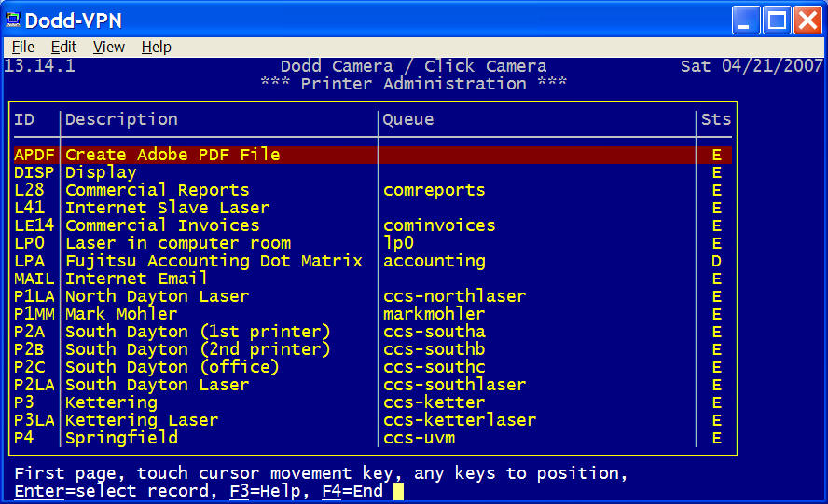Click the Springfield printer row
The width and height of the screenshot is (828, 504).
pyautogui.click(x=121, y=438)
